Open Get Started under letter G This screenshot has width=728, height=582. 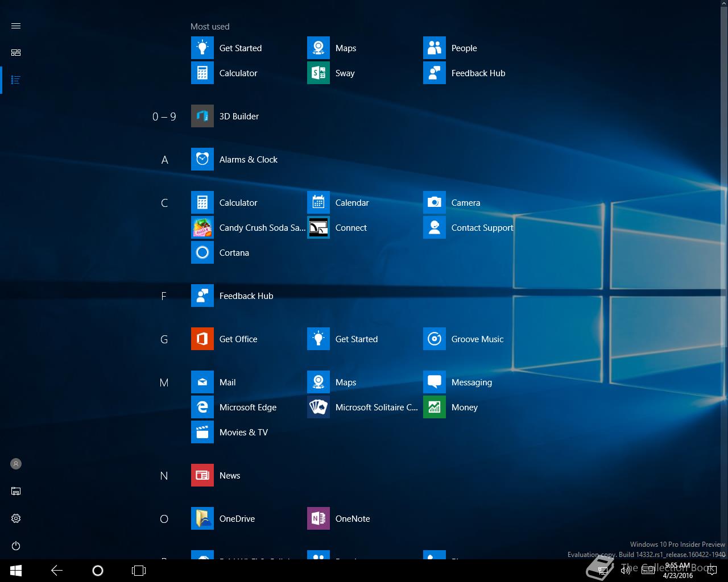364,339
